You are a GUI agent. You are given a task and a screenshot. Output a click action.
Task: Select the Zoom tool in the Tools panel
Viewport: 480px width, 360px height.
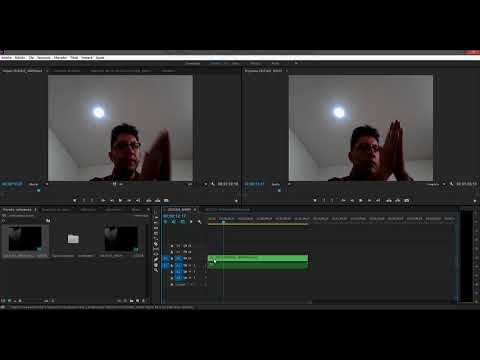click(x=156, y=270)
